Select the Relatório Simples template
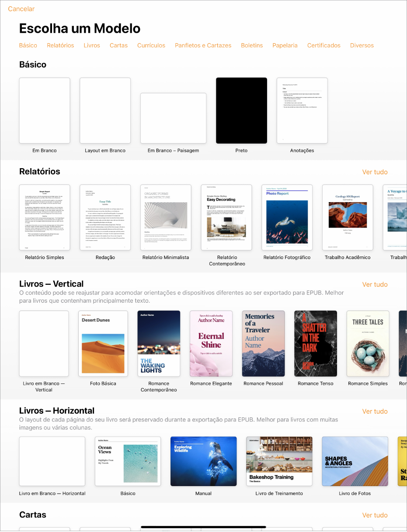 [x=45, y=218]
